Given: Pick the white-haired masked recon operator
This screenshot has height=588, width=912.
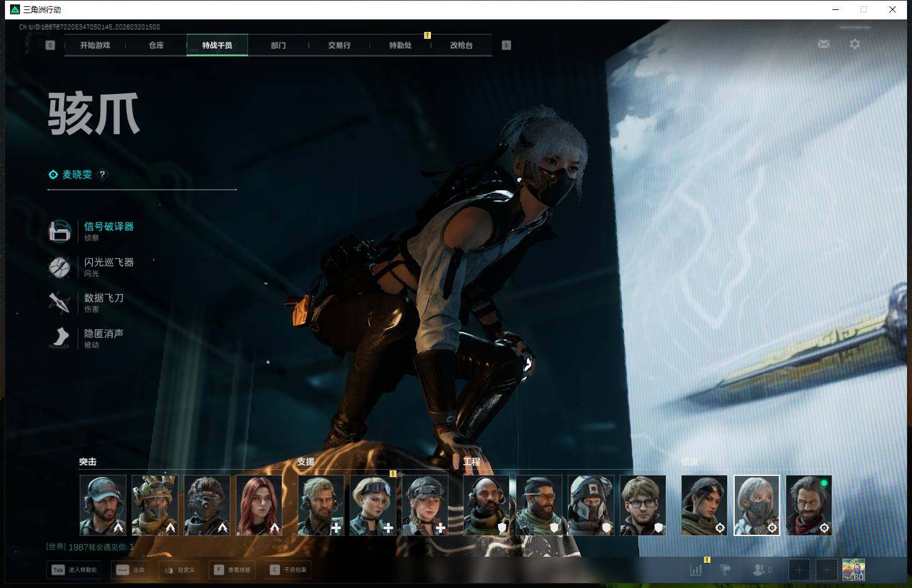Looking at the screenshot, I should (757, 505).
